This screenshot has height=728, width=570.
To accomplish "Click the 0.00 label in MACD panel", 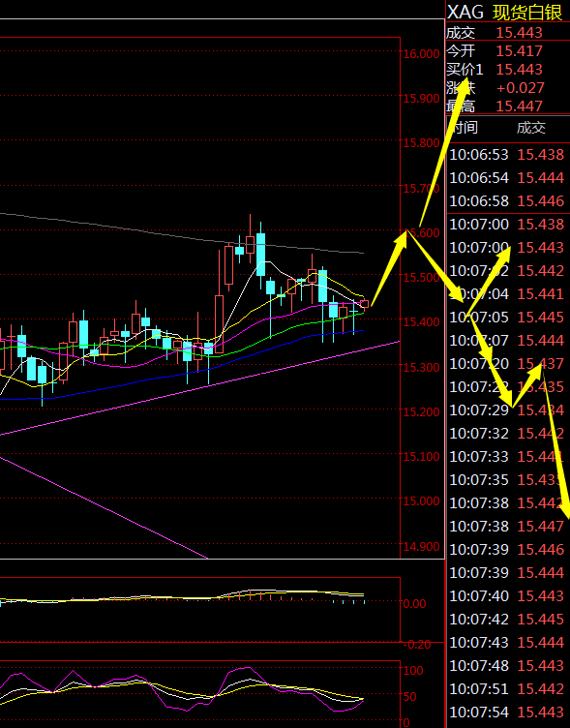I will pyautogui.click(x=414, y=603).
